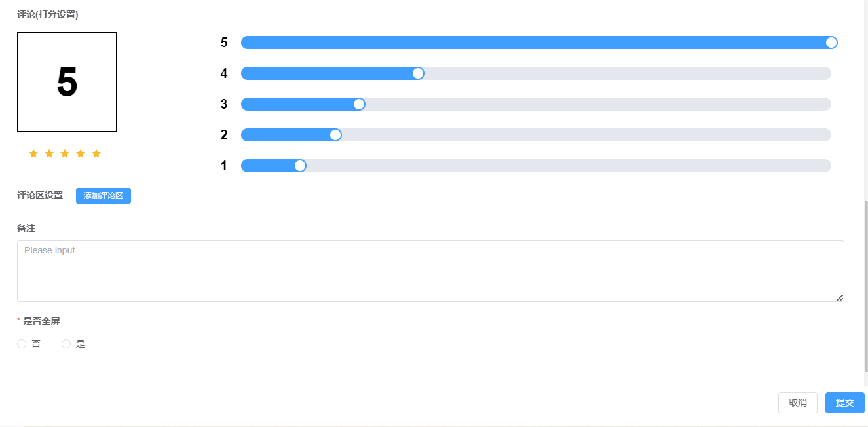This screenshot has height=427, width=868.
Task: Click the 1-star slider handle
Action: pos(300,166)
